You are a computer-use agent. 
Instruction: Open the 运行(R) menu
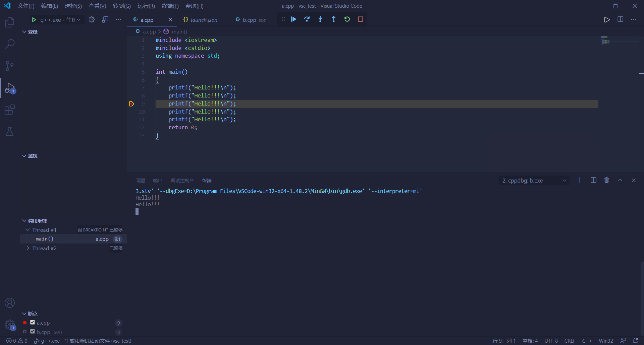tap(146, 6)
